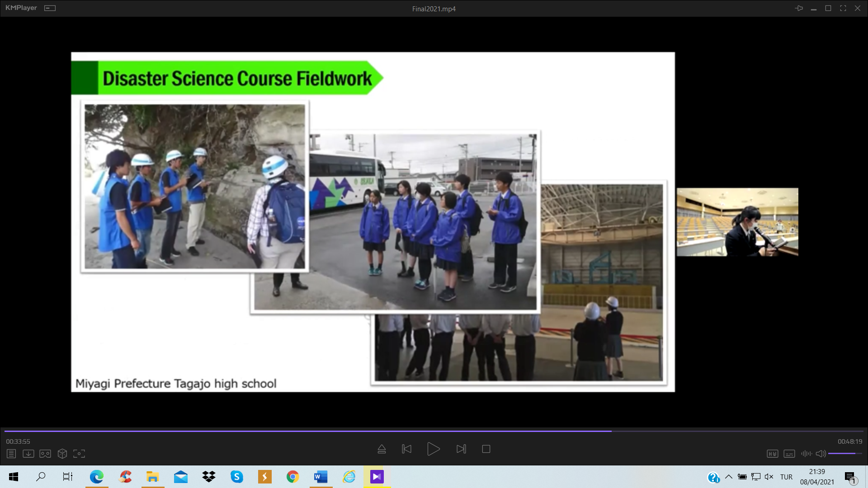Viewport: 868px width, 488px height.
Task: Enable VR mode goggles icon
Action: (45, 454)
